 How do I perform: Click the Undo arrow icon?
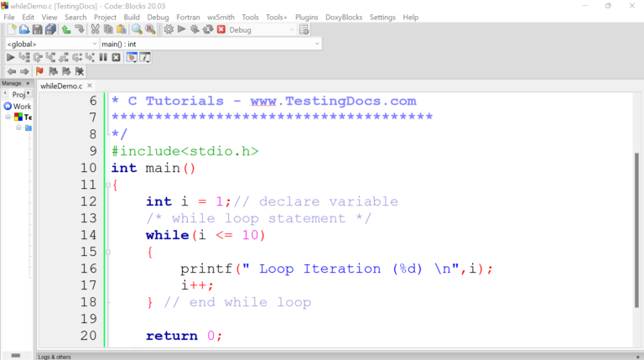(65, 29)
